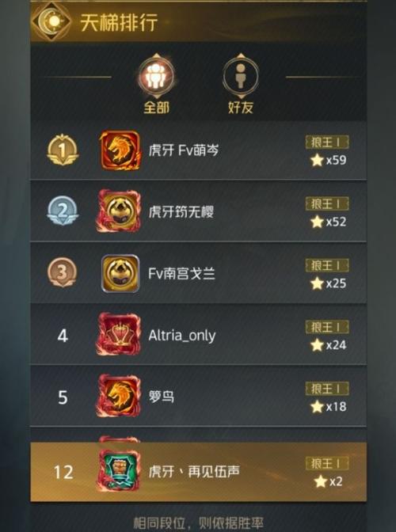Screen dimensions: 396x532
Task: Click the sun-moon 天梯排行 header icon
Action: coord(52,21)
